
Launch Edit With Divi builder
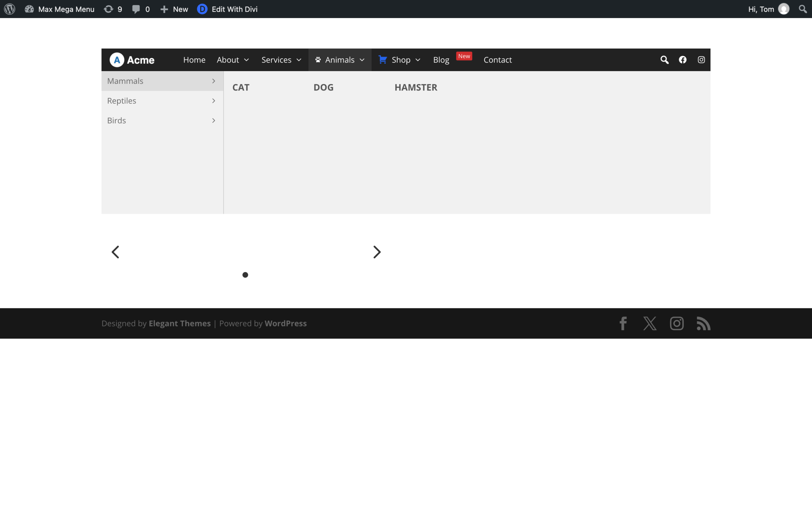pyautogui.click(x=227, y=9)
